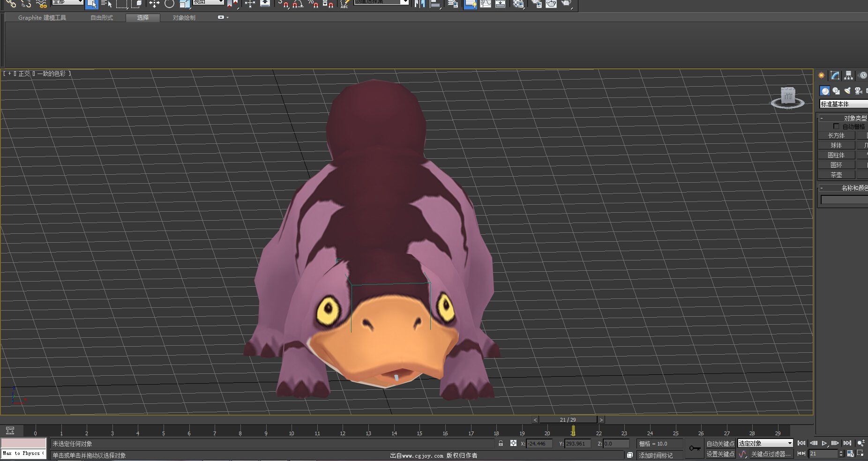This screenshot has width=868, height=461.
Task: Click the time slider 21 / 29 handle
Action: 568,420
